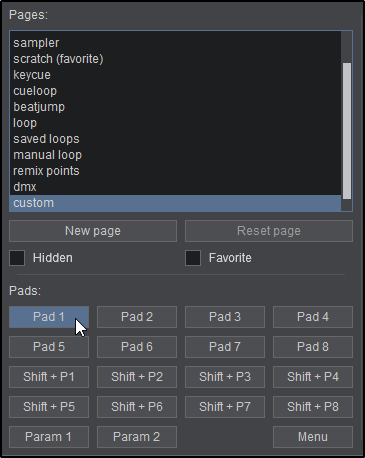Select the Pad 2 button
Screen dimensions: 365x458
tap(137, 317)
